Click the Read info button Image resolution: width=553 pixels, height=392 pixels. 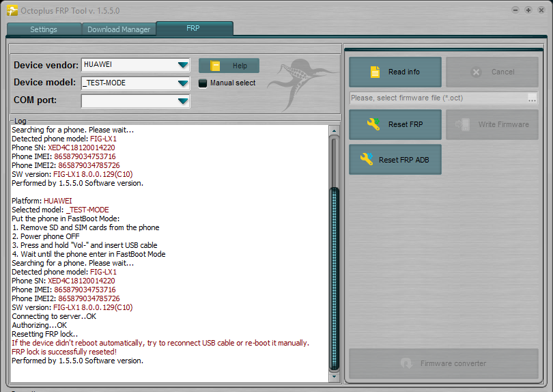pos(395,72)
